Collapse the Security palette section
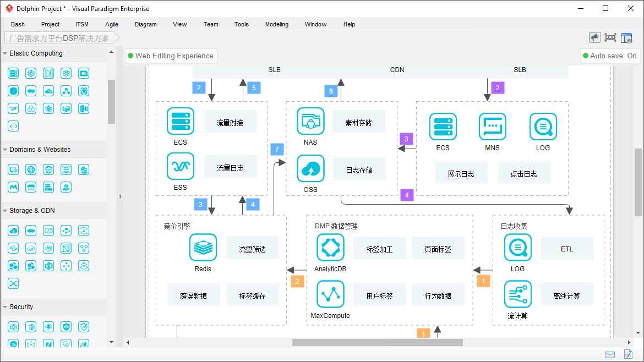Screen dimensions: 644x362 click(x=5, y=307)
